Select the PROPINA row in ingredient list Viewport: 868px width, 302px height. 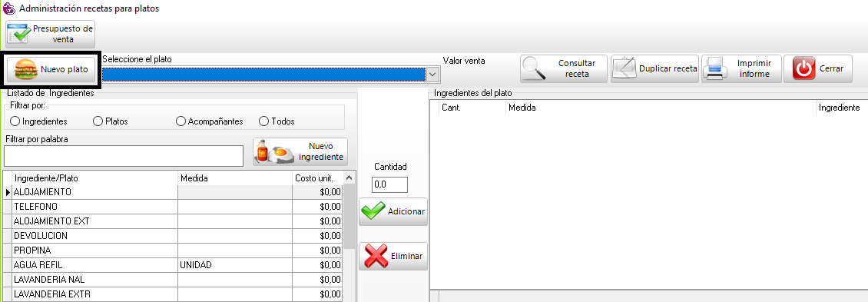click(x=173, y=251)
